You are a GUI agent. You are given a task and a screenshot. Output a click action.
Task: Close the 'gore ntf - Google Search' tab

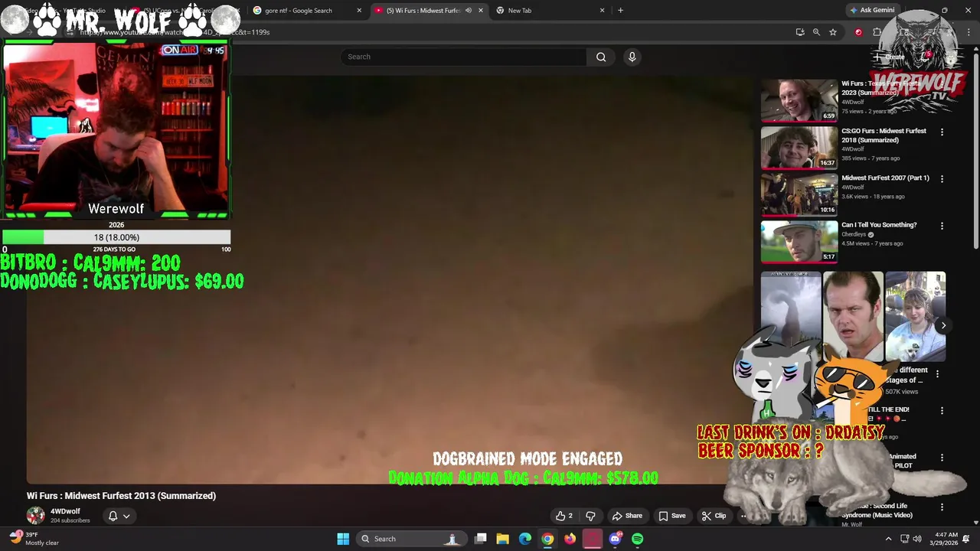(359, 11)
